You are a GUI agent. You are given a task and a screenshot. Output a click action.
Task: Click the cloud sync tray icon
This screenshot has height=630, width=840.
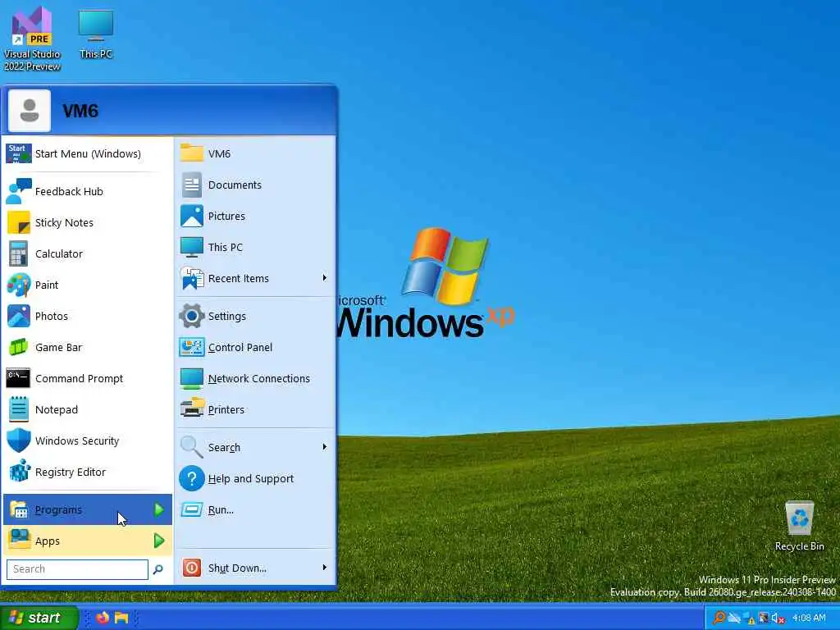734,618
